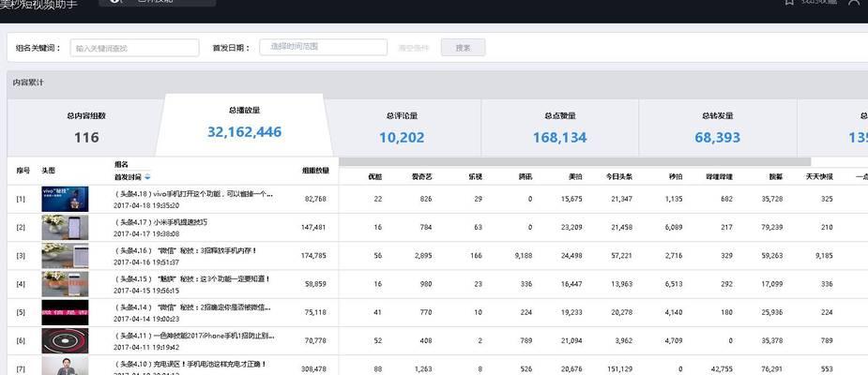Click the 秒拍 column header
The image size is (868, 375).
pos(676,177)
